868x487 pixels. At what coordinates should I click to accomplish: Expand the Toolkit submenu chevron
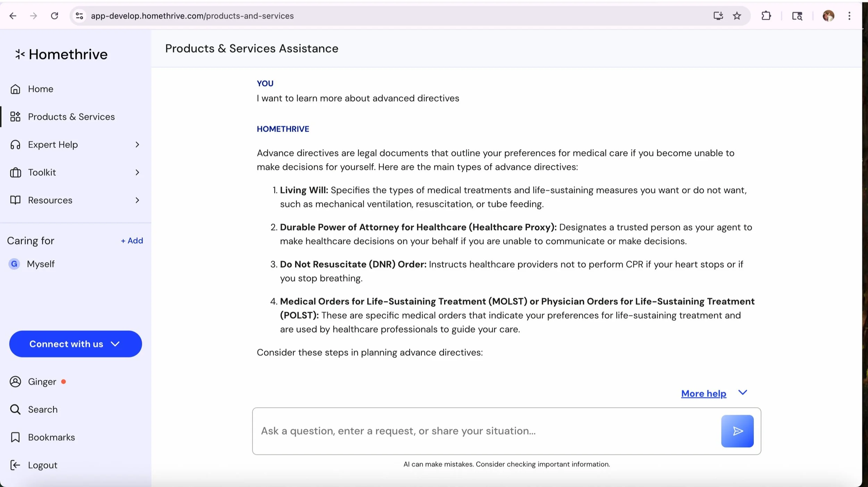[137, 173]
